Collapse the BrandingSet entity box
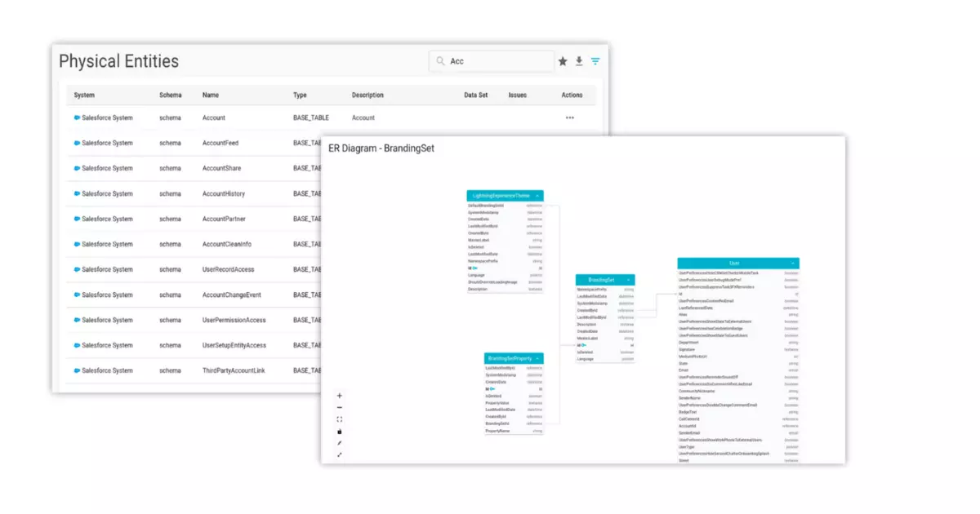The image size is (980, 514). click(628, 280)
